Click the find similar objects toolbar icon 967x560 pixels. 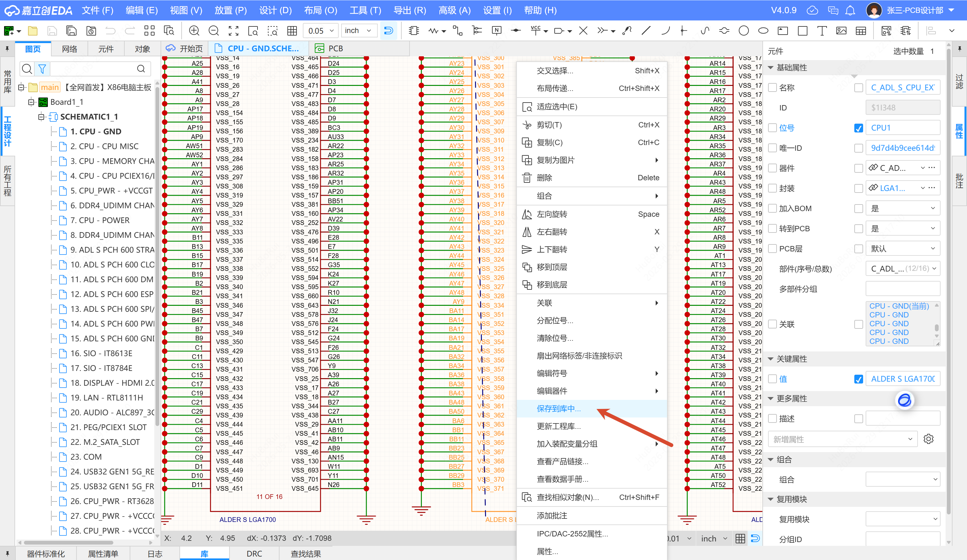coord(168,31)
